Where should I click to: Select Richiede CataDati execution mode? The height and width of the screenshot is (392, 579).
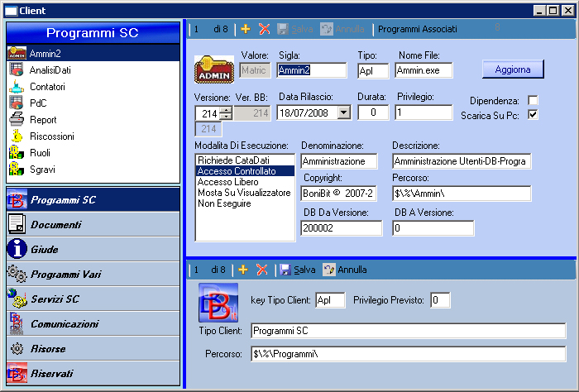coord(245,160)
